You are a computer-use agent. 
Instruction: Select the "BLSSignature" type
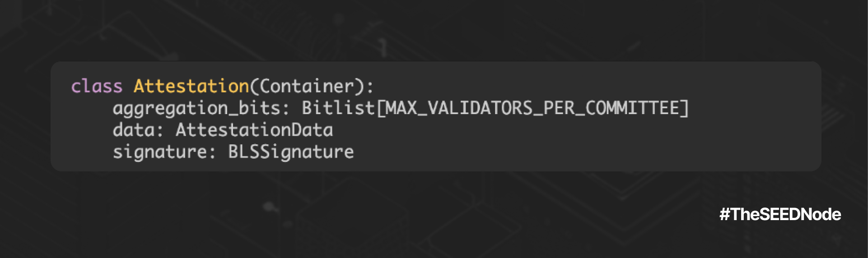coord(291,152)
